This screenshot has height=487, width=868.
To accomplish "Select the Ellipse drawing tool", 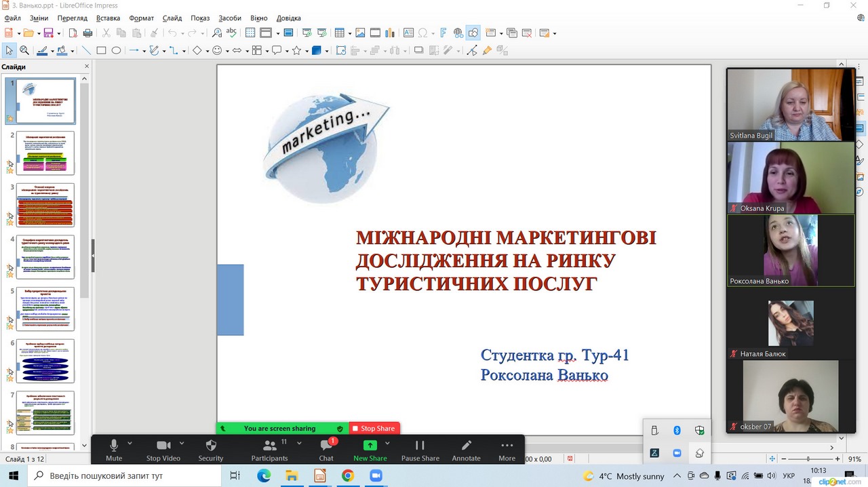I will [x=116, y=50].
